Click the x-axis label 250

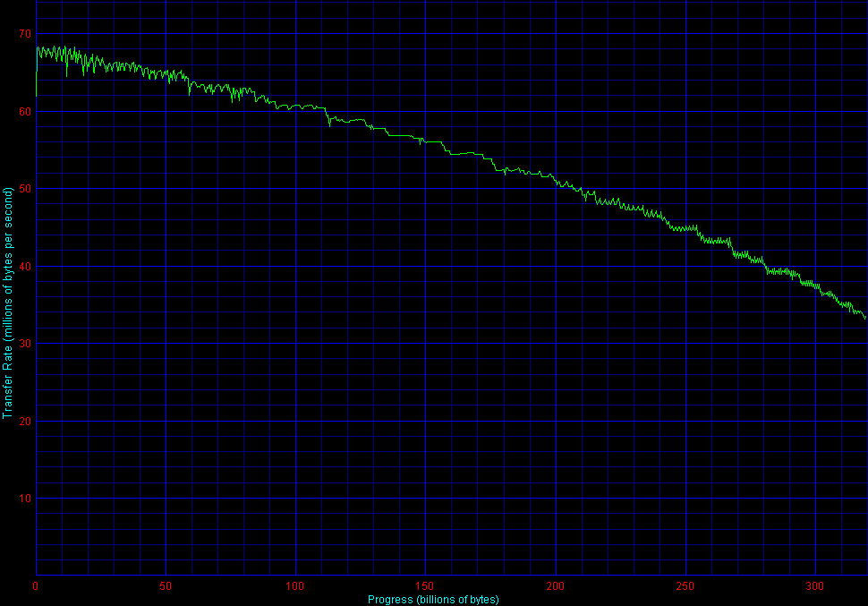[x=685, y=586]
